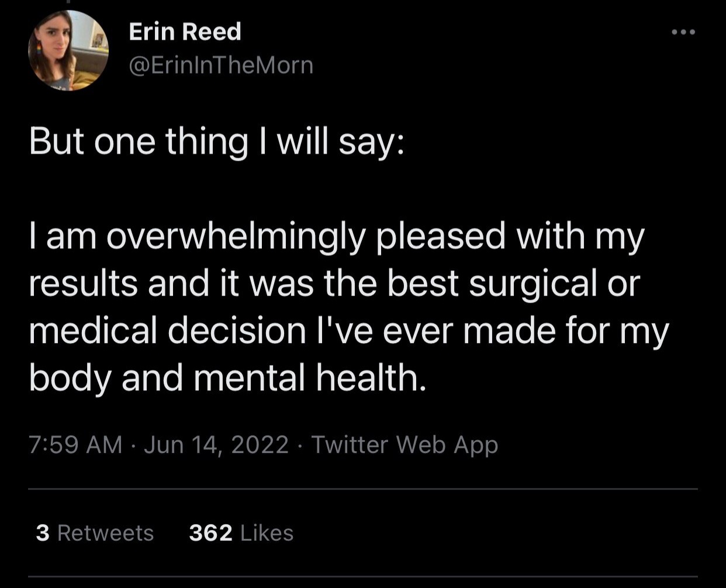Open the Twitter Web App source link
The image size is (726, 588).
pyautogui.click(x=405, y=445)
